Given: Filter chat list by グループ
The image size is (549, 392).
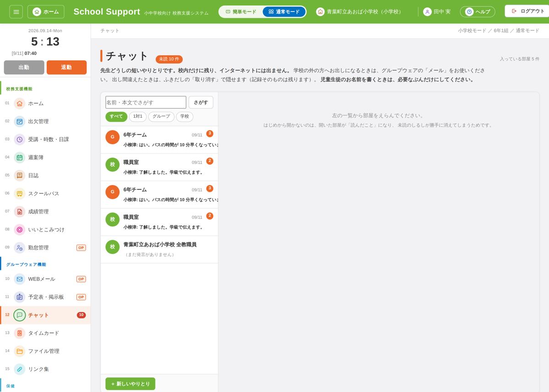Looking at the screenshot, I should 161,117.
